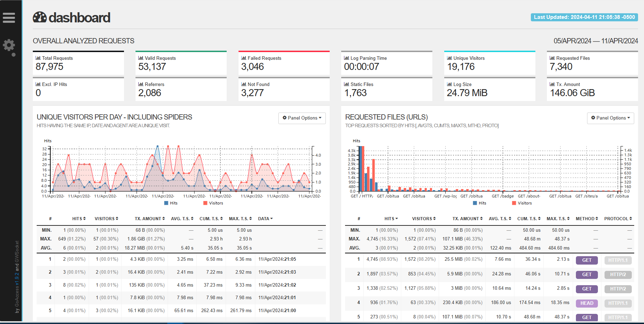
Task: Select visitors row dated 11/Apr/2024:21:02
Action: click(x=181, y=285)
